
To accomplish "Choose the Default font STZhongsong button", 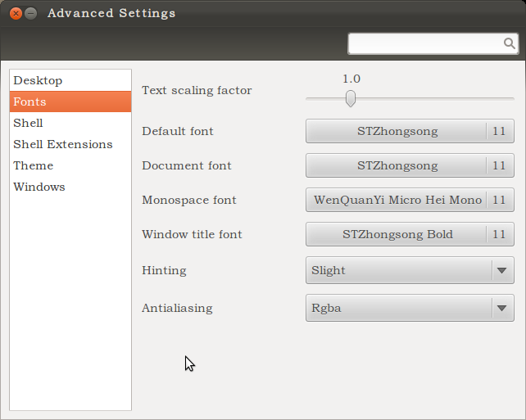I will [410, 131].
